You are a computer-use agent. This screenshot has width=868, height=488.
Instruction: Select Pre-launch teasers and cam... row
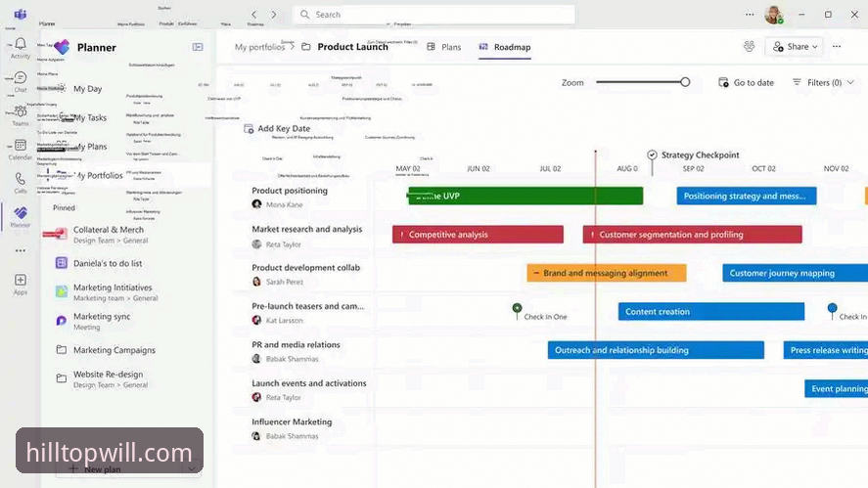point(308,306)
